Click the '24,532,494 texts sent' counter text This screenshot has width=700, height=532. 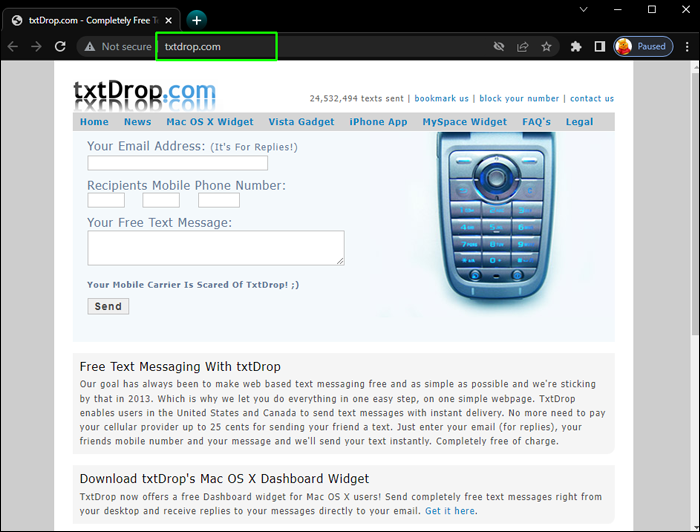(356, 99)
